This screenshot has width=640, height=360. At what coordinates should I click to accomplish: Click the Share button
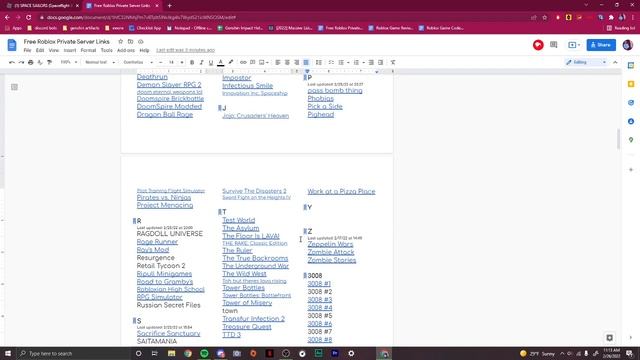pos(601,45)
